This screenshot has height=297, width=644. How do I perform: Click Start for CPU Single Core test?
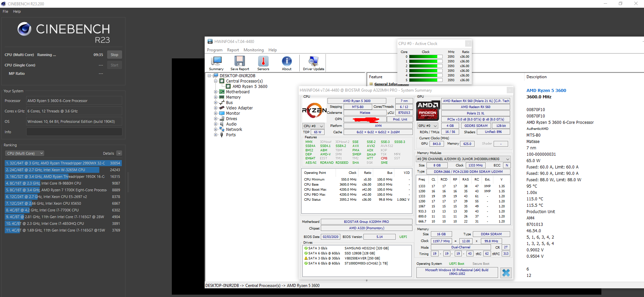tap(114, 65)
